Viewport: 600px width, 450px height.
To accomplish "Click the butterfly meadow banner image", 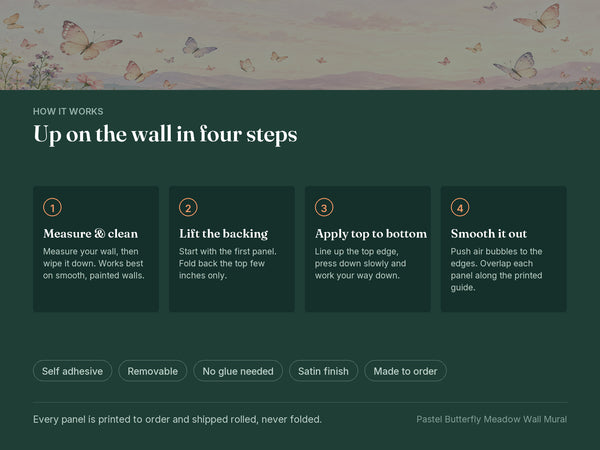I will click(x=300, y=45).
